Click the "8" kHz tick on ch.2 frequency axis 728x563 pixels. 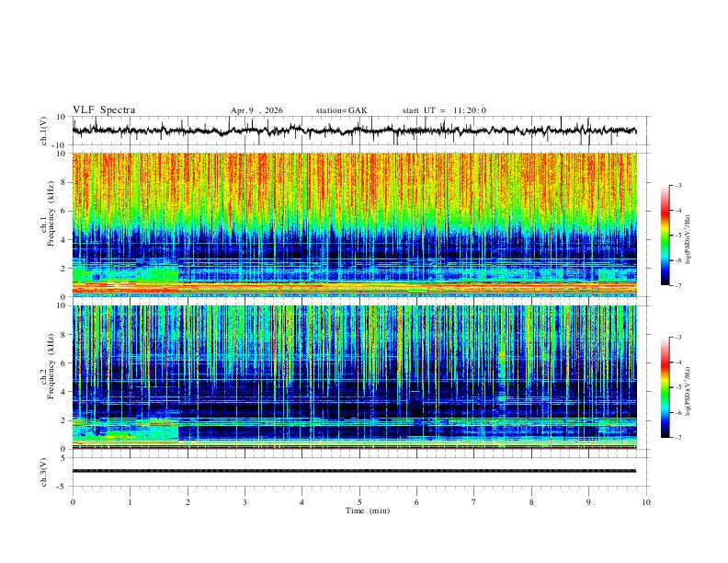click(x=64, y=335)
